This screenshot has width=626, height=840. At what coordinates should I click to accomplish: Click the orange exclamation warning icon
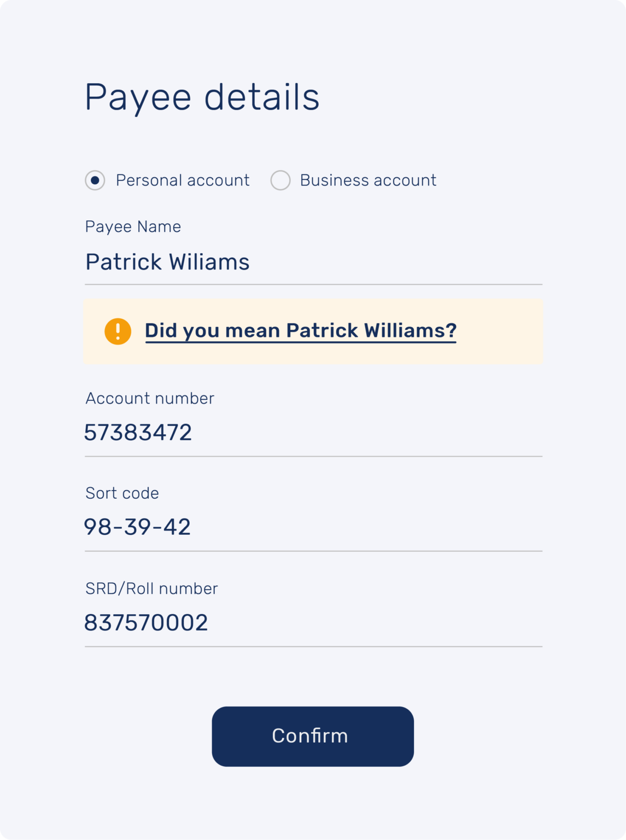tap(118, 331)
